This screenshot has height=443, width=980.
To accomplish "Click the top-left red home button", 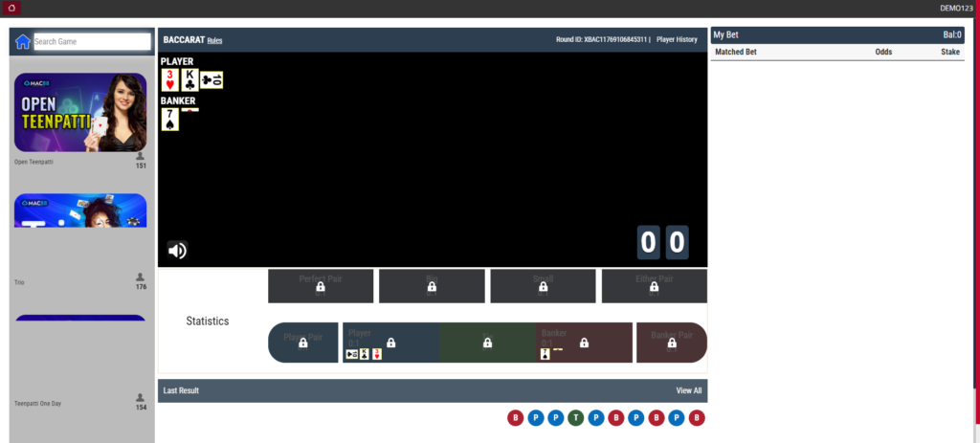I will point(12,8).
